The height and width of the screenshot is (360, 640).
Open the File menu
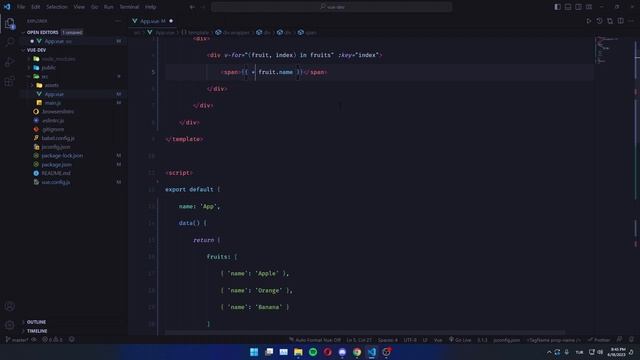click(21, 7)
